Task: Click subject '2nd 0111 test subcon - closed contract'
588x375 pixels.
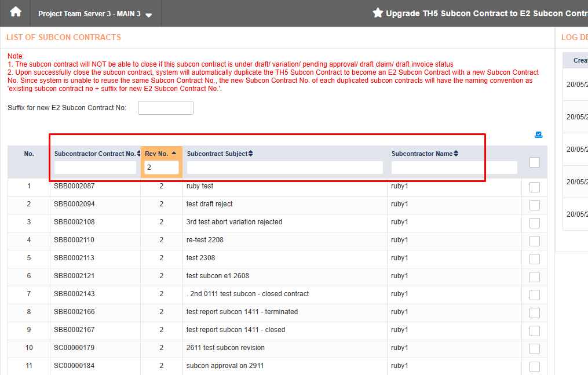Action: tap(249, 294)
